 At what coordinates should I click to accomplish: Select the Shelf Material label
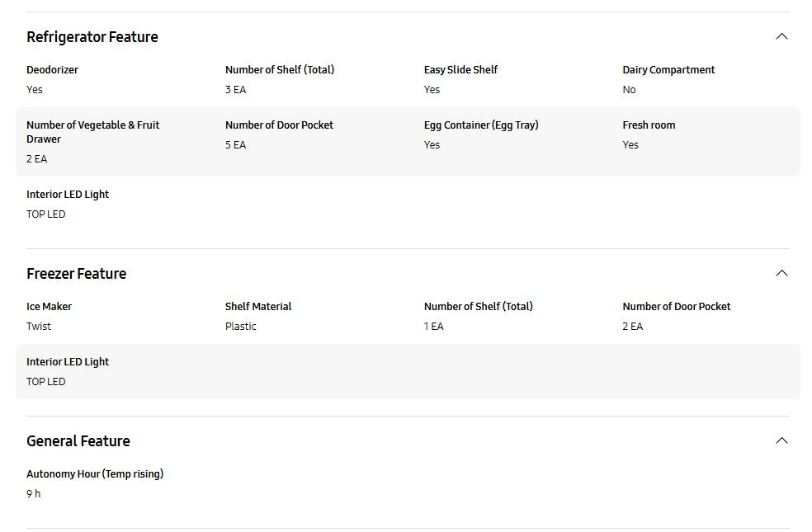258,307
